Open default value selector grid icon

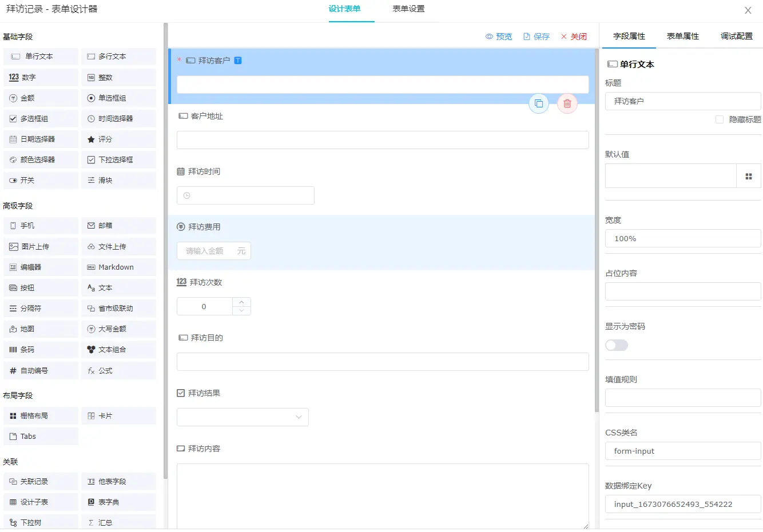tap(749, 176)
